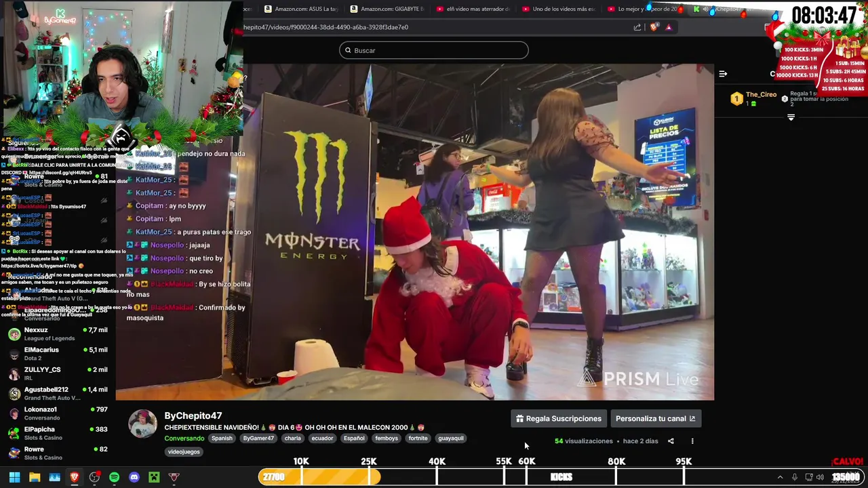The width and height of the screenshot is (868, 488).
Task: Open Brave browser taskbar icon
Action: 75,477
